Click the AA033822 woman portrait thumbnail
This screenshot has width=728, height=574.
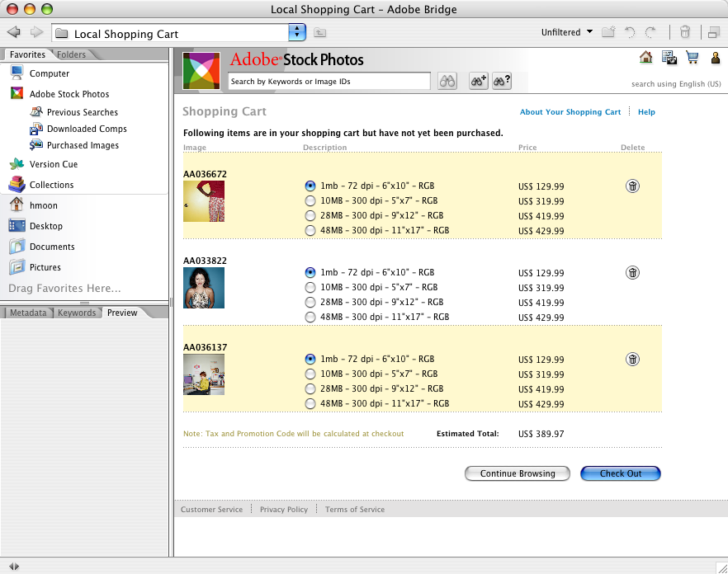(x=204, y=288)
